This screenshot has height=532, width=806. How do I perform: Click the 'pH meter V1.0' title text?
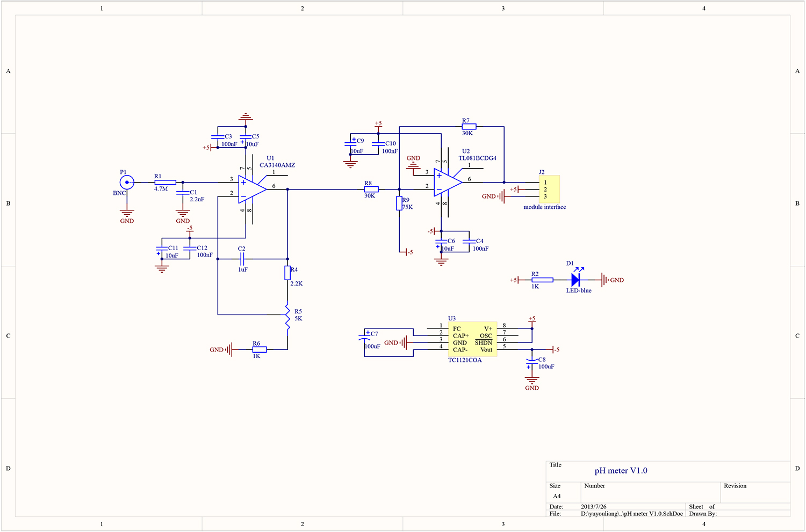(621, 471)
